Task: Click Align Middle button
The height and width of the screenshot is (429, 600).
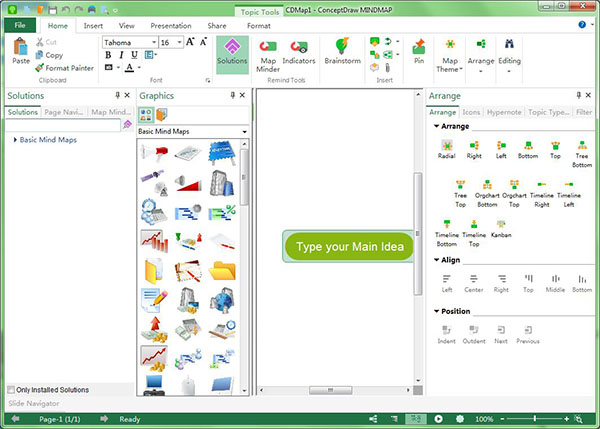Action: [555, 283]
